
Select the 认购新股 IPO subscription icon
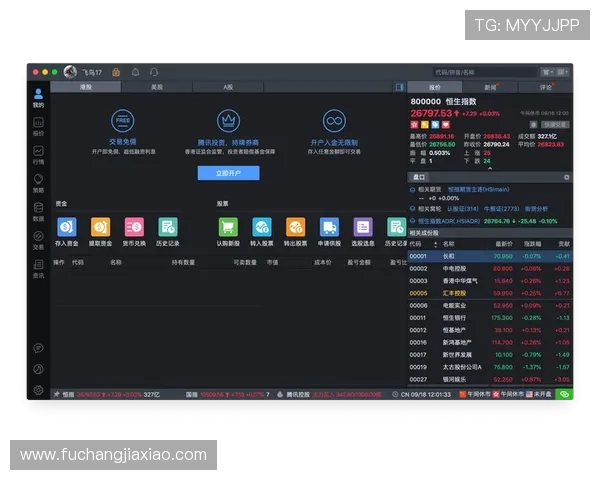[x=227, y=227]
